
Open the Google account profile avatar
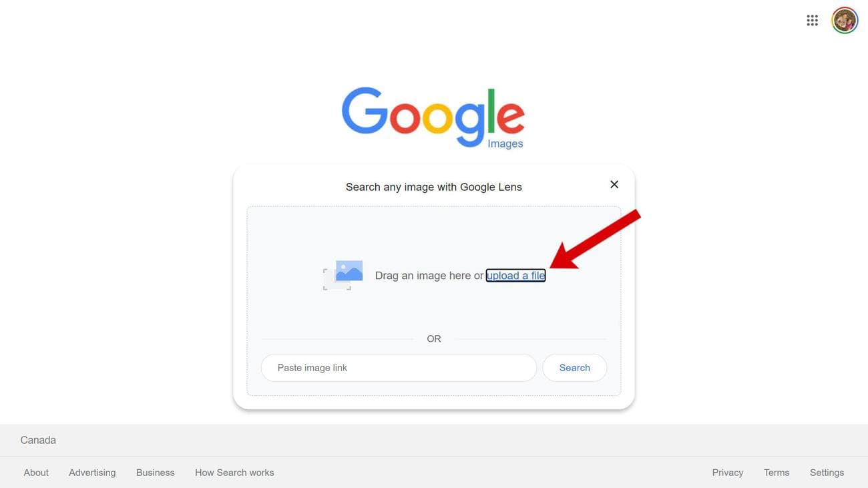pos(845,21)
